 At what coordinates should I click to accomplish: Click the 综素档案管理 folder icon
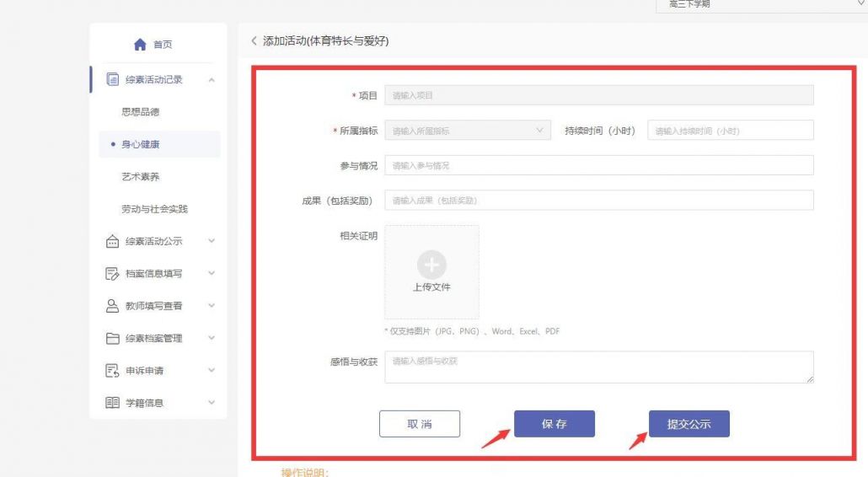(x=112, y=338)
